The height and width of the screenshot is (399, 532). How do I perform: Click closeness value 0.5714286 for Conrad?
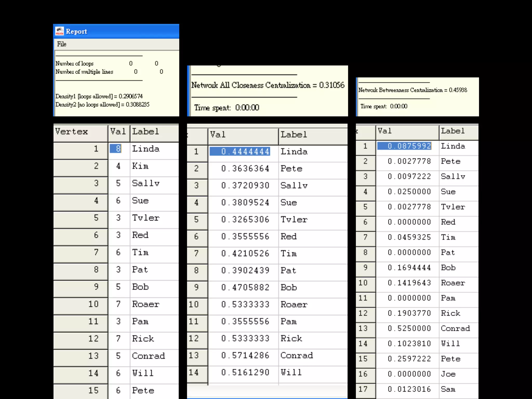click(x=245, y=355)
